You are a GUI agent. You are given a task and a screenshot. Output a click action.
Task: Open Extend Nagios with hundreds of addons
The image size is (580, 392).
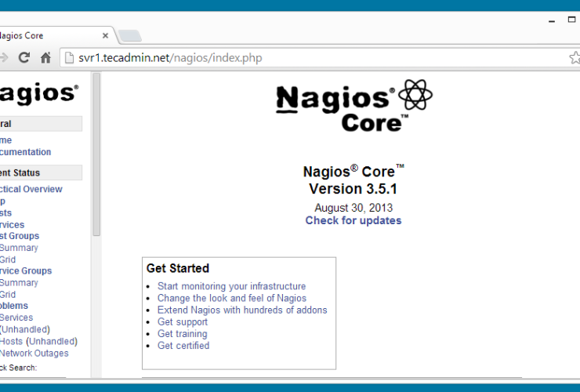tap(241, 310)
